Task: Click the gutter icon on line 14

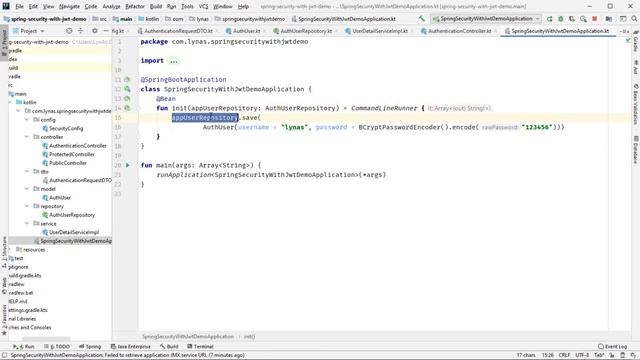Action: point(127,108)
